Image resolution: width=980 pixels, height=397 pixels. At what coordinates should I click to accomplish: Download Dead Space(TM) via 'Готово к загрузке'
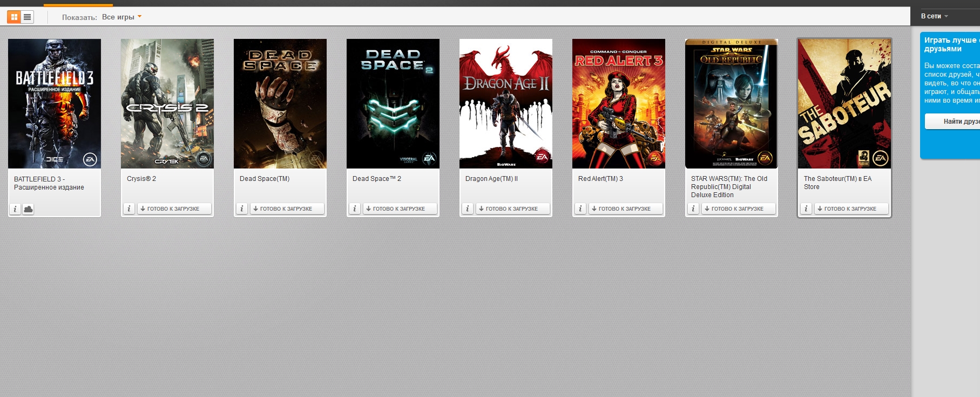[287, 208]
